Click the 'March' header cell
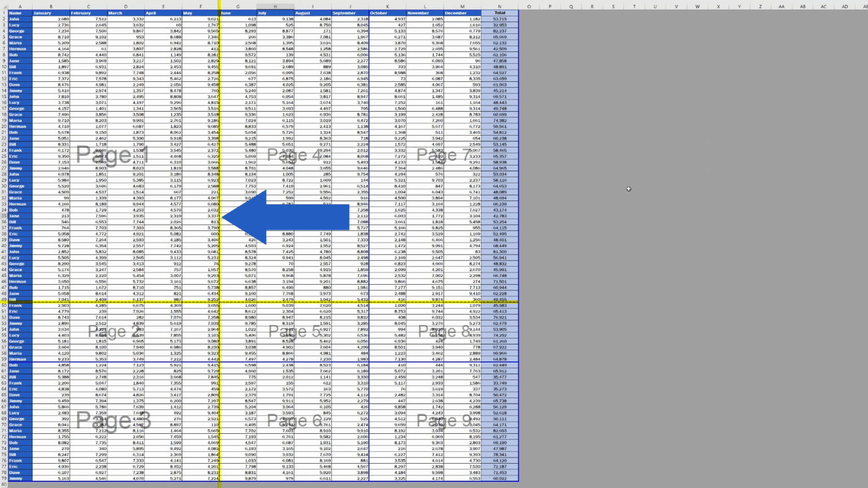This screenshot has width=868, height=488. 125,13
